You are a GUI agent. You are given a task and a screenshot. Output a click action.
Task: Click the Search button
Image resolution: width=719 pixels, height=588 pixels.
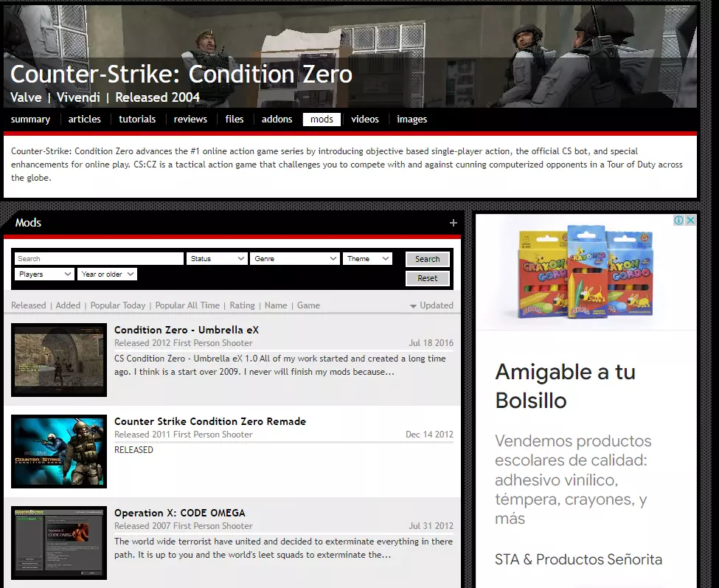428,259
